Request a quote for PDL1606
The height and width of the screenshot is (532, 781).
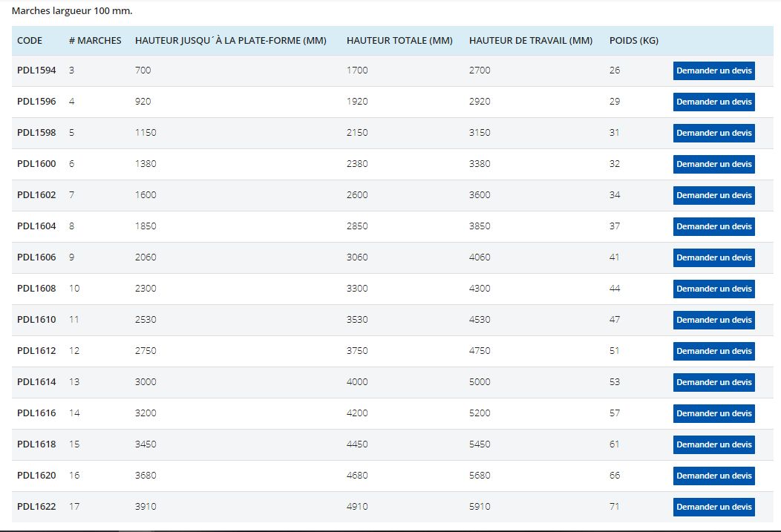[x=713, y=257]
